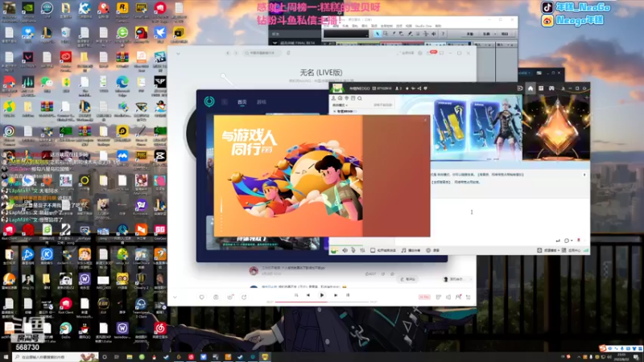Screen dimensions: 644x362
Task: Click the music note button in YY bottom bar
Action: point(411,250)
